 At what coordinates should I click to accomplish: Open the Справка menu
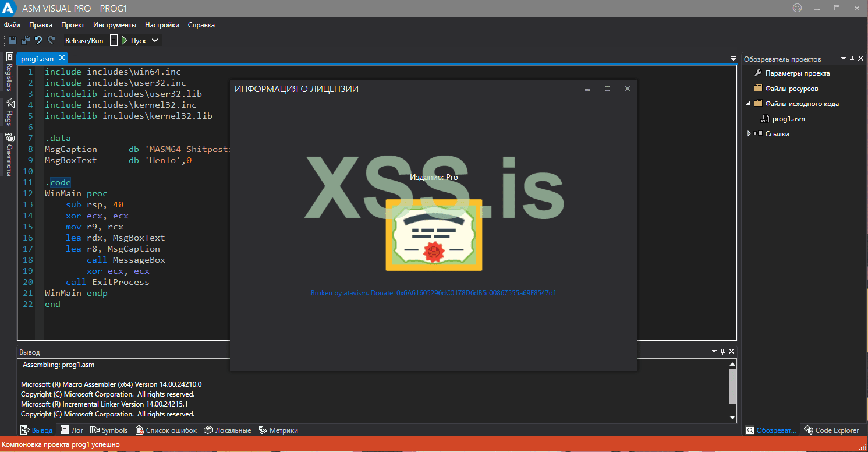tap(201, 25)
